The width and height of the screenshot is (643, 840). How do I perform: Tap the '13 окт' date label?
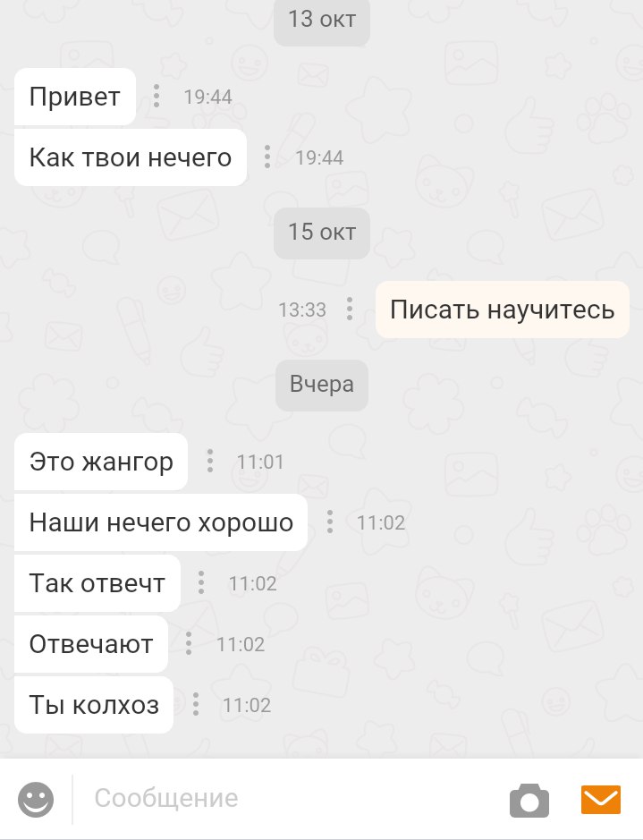coord(322,20)
